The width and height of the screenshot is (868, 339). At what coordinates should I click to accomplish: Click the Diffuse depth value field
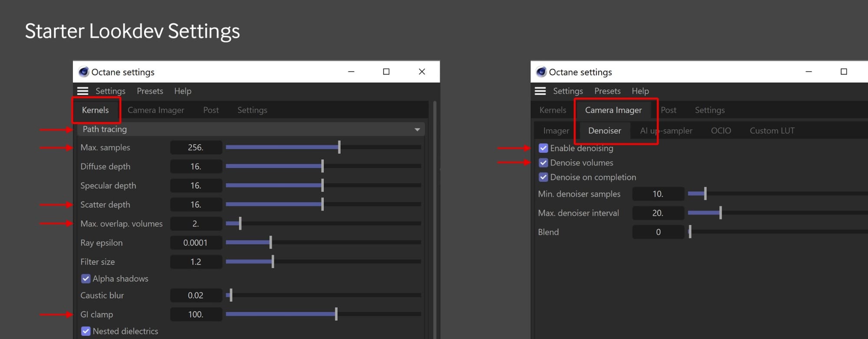click(196, 167)
